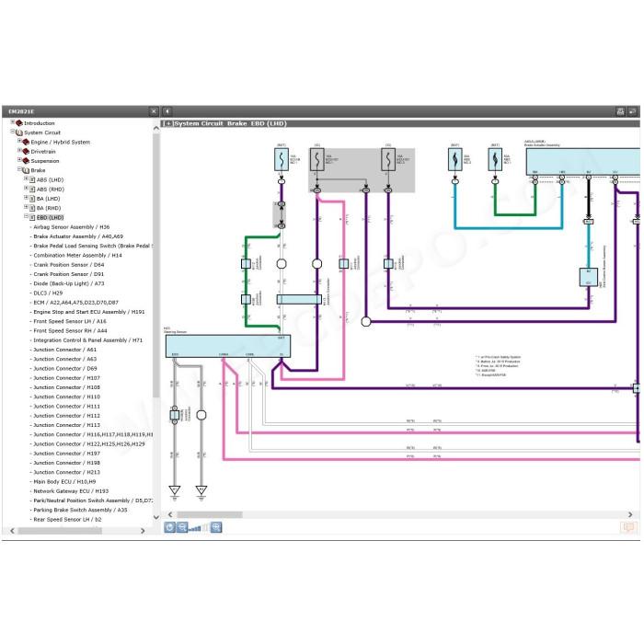Click the Drivetrain book icon
644x644 pixels.
coord(26,151)
